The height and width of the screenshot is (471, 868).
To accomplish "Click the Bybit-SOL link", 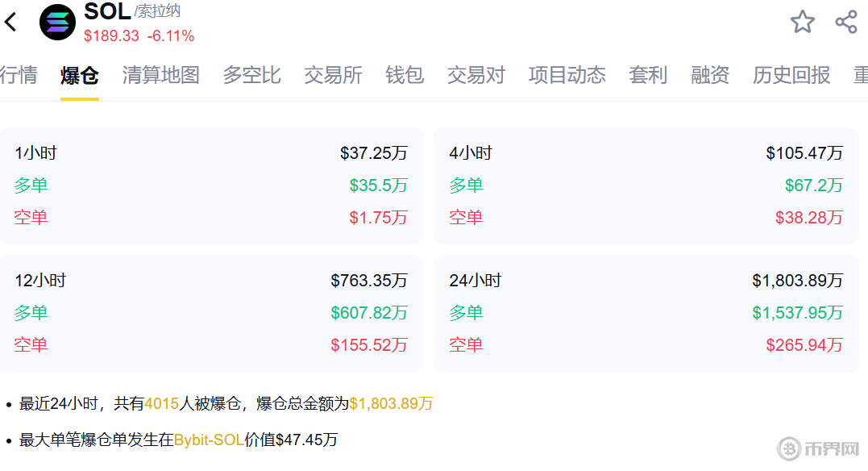I will [x=209, y=440].
